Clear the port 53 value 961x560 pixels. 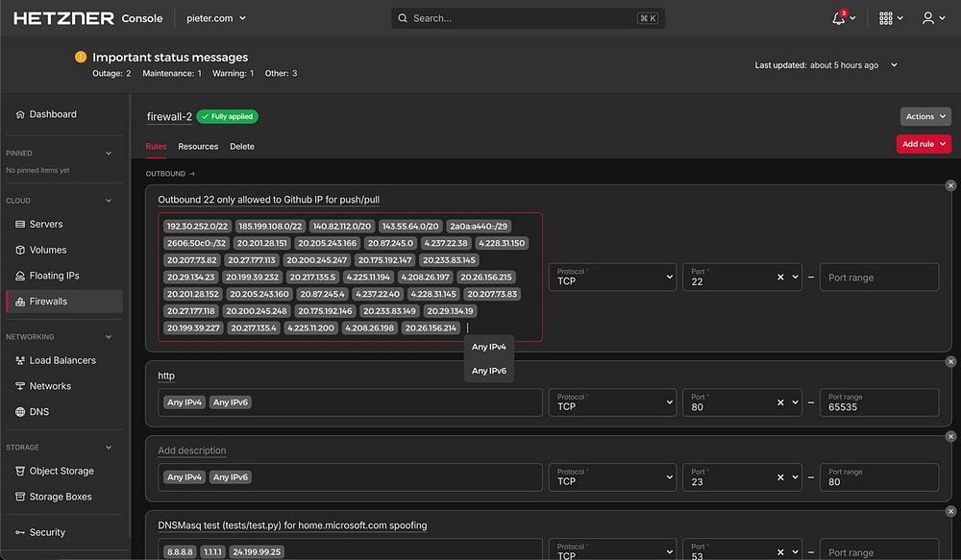(780, 552)
